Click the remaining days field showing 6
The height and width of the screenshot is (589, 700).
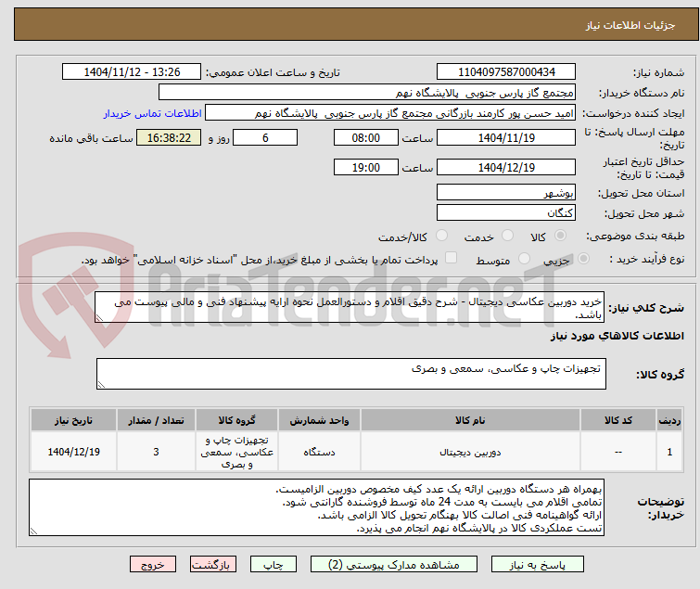[265, 137]
